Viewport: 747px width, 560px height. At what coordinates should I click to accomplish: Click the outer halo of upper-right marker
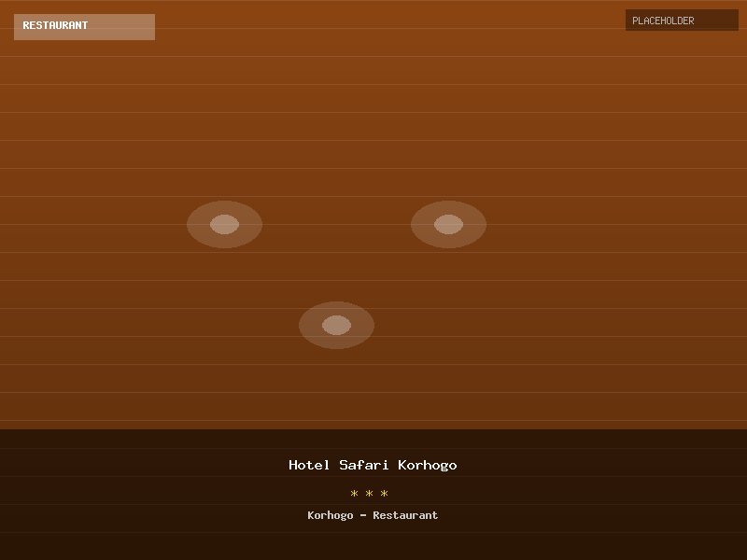[476, 224]
